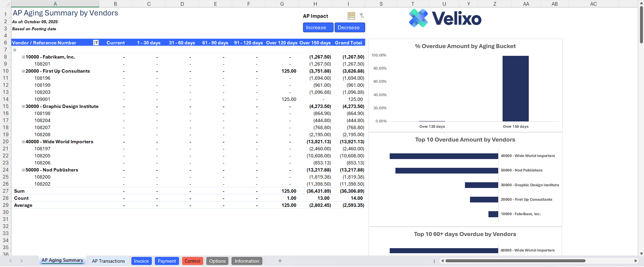Click the AP Impact slicer title
This screenshot has height=267, width=644.
(x=315, y=16)
